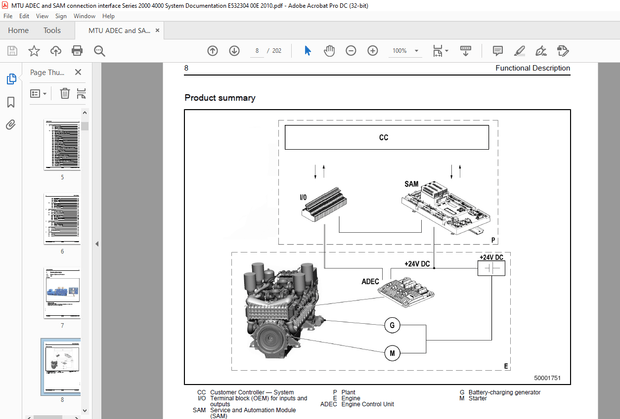Image resolution: width=620 pixels, height=419 pixels.
Task: Close the MTU ADEC document tab
Action: pyautogui.click(x=157, y=30)
